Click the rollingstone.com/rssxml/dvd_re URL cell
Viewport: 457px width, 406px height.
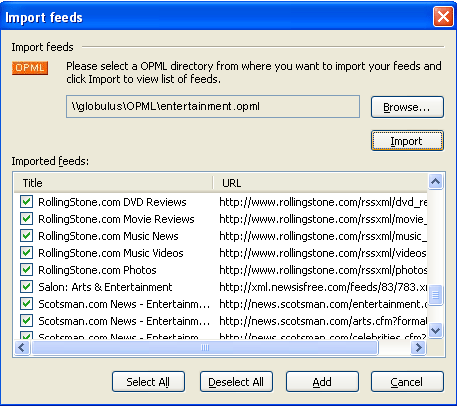tap(323, 202)
